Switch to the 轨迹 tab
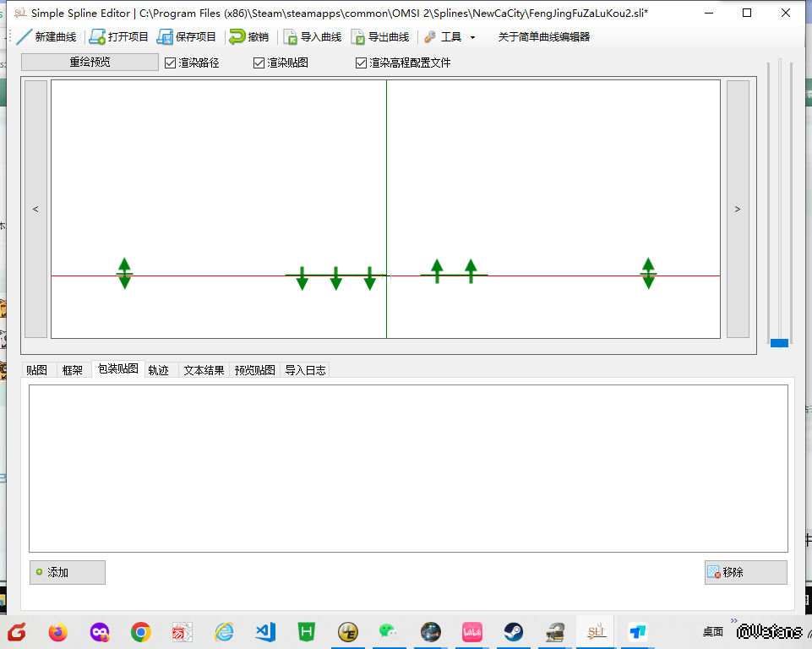This screenshot has height=649, width=812. tap(159, 370)
